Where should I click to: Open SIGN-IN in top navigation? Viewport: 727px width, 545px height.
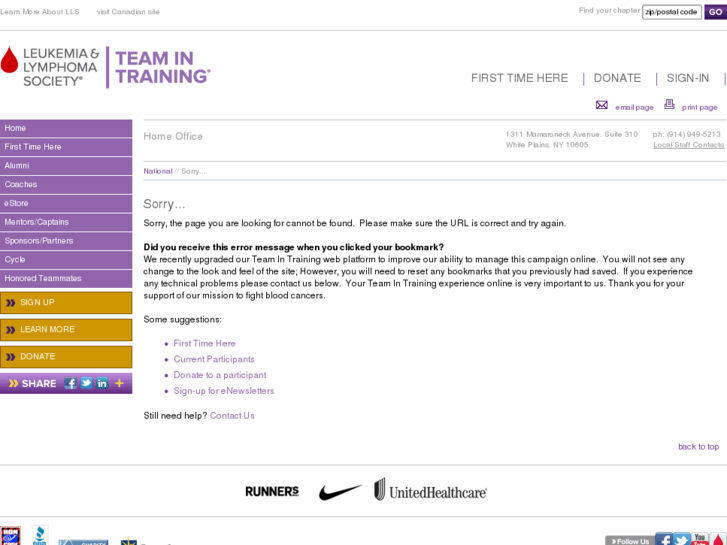tap(688, 78)
